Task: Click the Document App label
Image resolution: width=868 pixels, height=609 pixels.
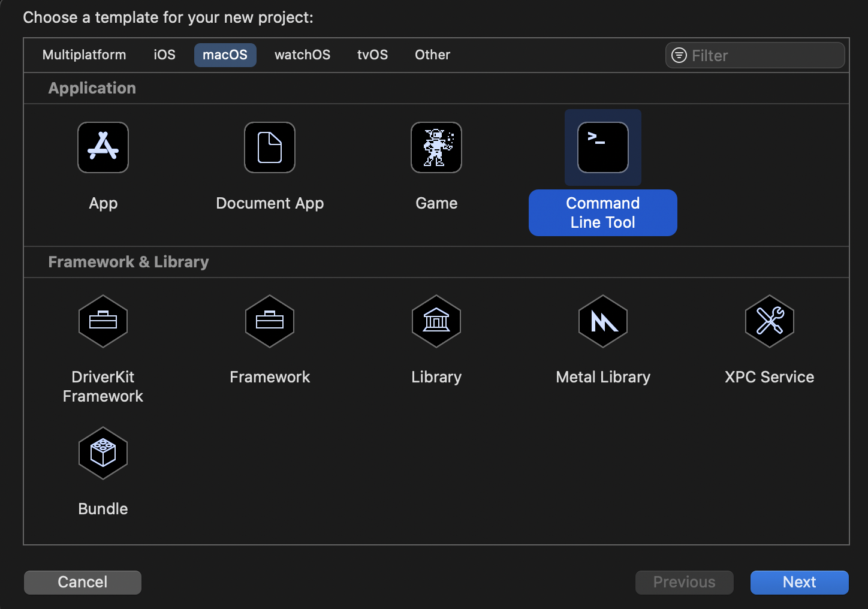Action: [270, 203]
